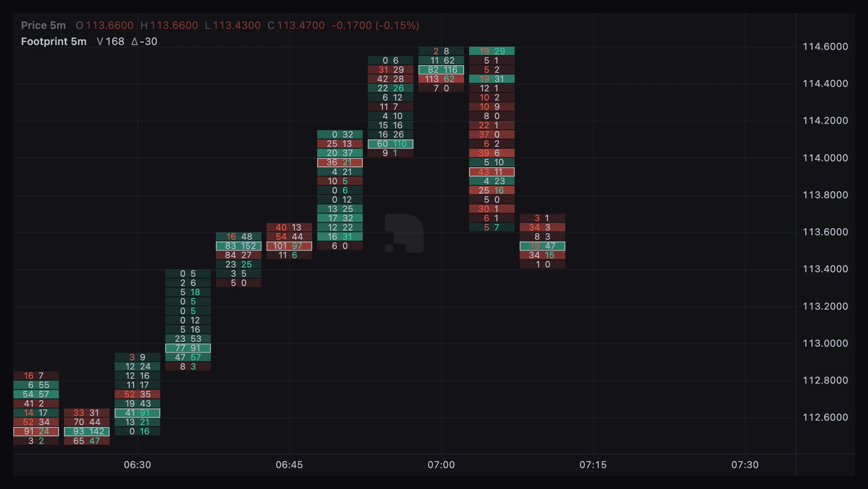The image size is (868, 489).
Task: Click the 114.6000 price axis label
Action: tap(825, 47)
